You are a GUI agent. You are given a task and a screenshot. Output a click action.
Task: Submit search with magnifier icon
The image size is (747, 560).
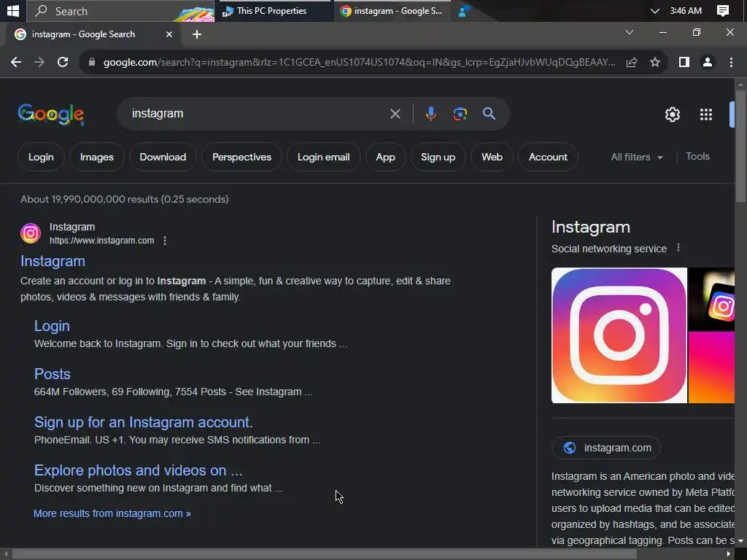pos(489,114)
